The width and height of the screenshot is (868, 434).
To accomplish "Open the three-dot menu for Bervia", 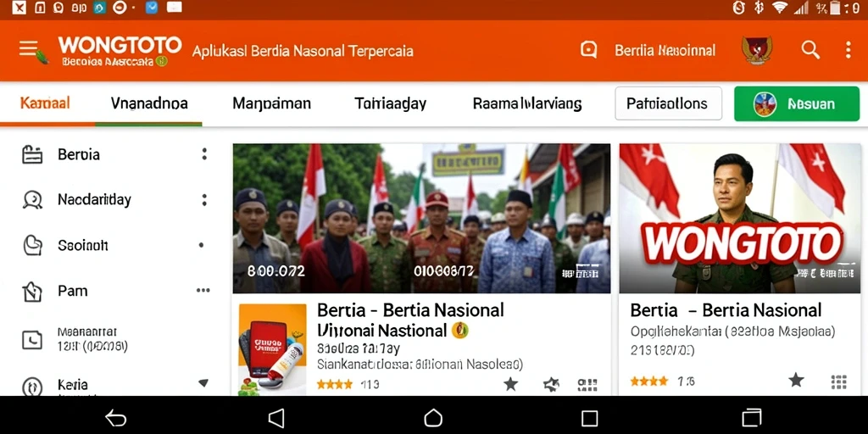I will click(x=204, y=154).
